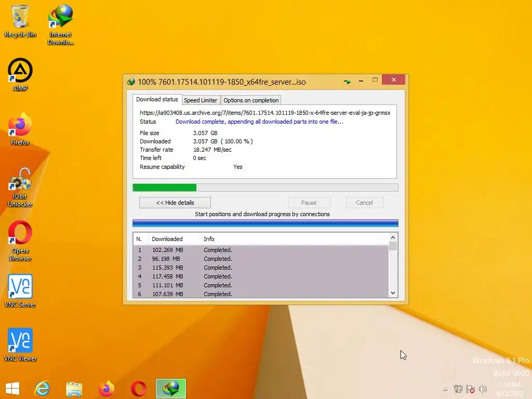Open network status tray icon
This screenshot has height=399, width=532.
coord(458,389)
